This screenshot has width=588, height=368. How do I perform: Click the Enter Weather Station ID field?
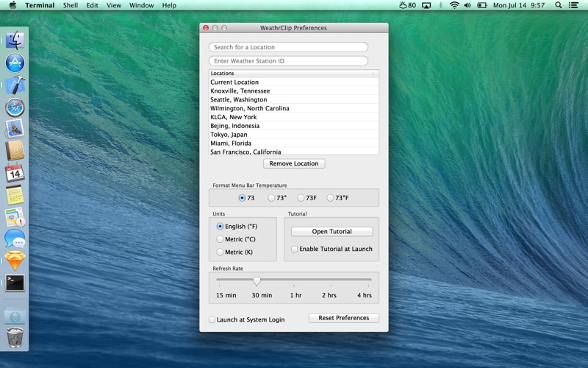288,61
